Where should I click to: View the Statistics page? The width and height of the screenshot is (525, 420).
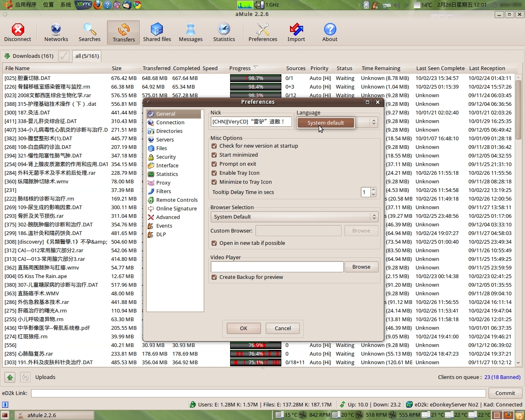[224, 32]
